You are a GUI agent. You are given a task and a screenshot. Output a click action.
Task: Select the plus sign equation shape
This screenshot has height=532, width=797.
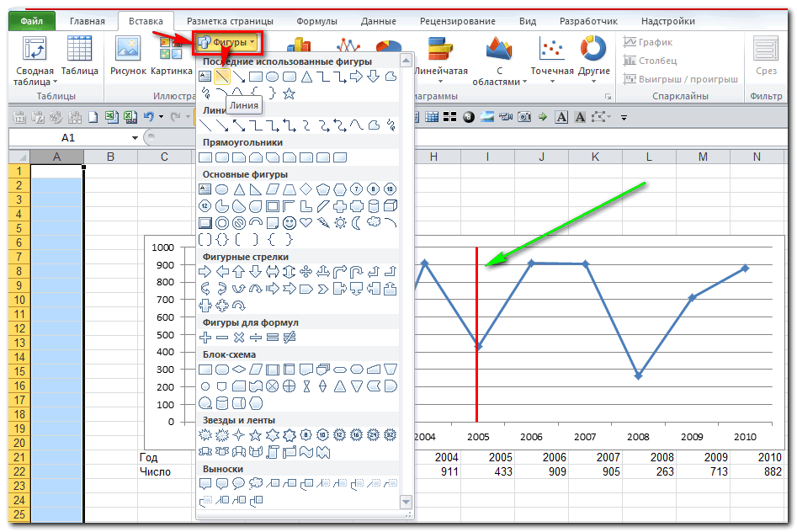[x=205, y=338]
